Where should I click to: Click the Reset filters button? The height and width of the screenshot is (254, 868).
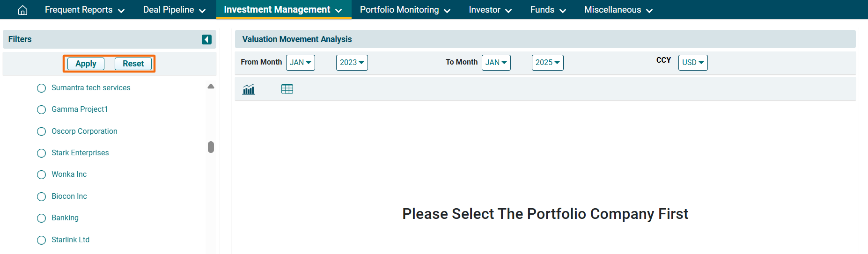pos(133,64)
